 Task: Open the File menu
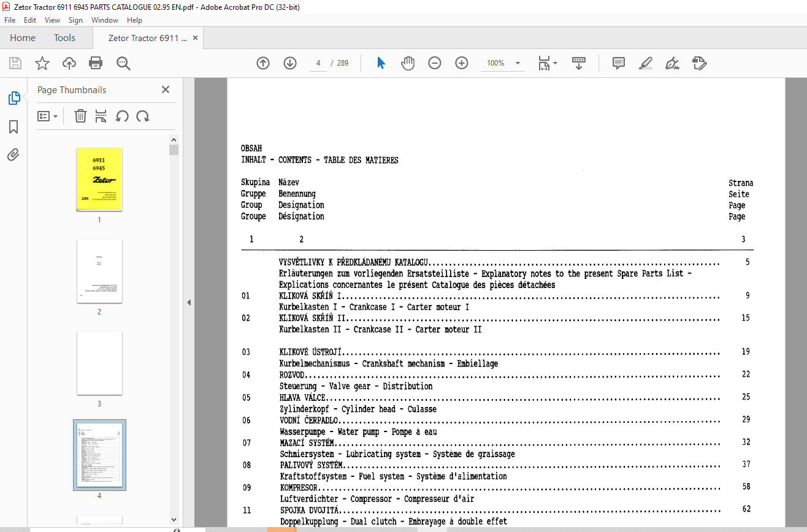coord(10,20)
